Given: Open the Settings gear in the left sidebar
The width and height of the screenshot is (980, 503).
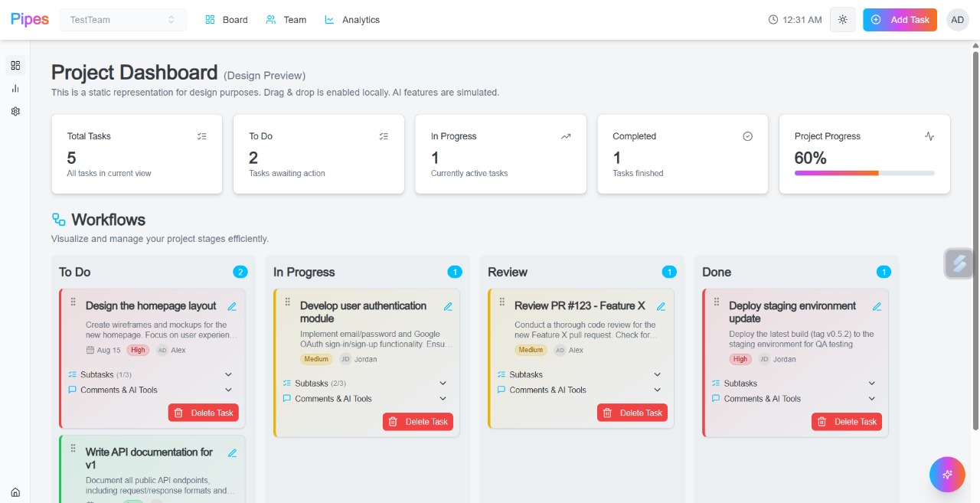Looking at the screenshot, I should point(15,111).
